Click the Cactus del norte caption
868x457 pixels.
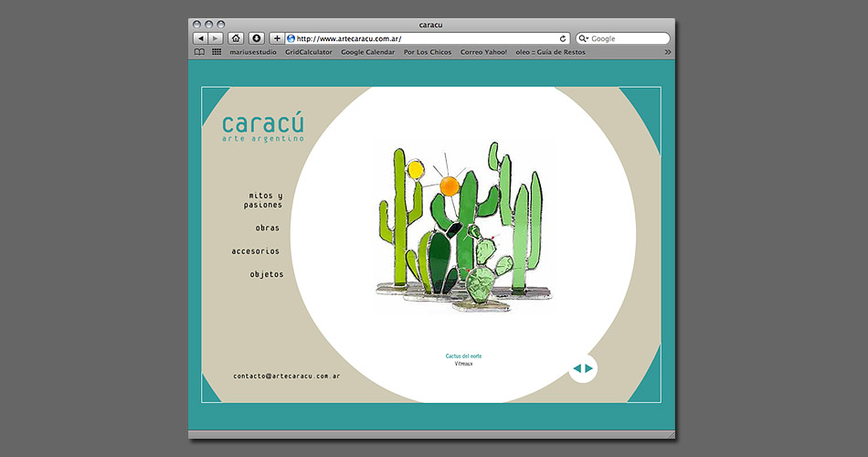click(464, 356)
